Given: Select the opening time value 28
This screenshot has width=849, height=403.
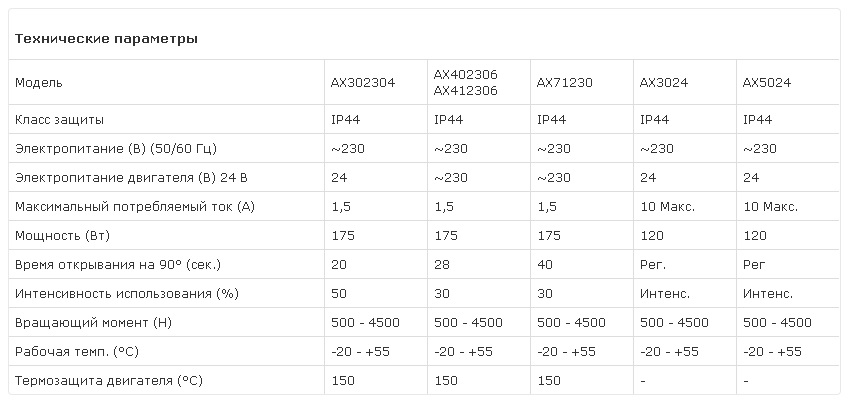Looking at the screenshot, I should [x=442, y=265].
